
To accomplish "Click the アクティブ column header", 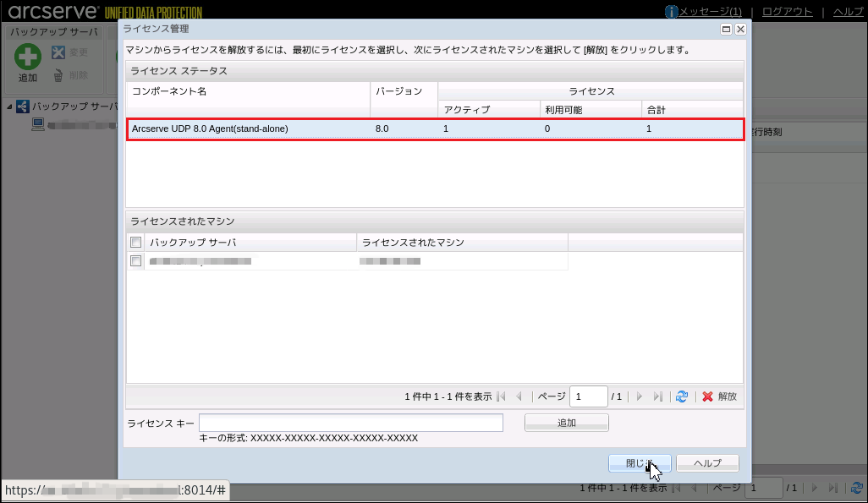I will click(489, 110).
